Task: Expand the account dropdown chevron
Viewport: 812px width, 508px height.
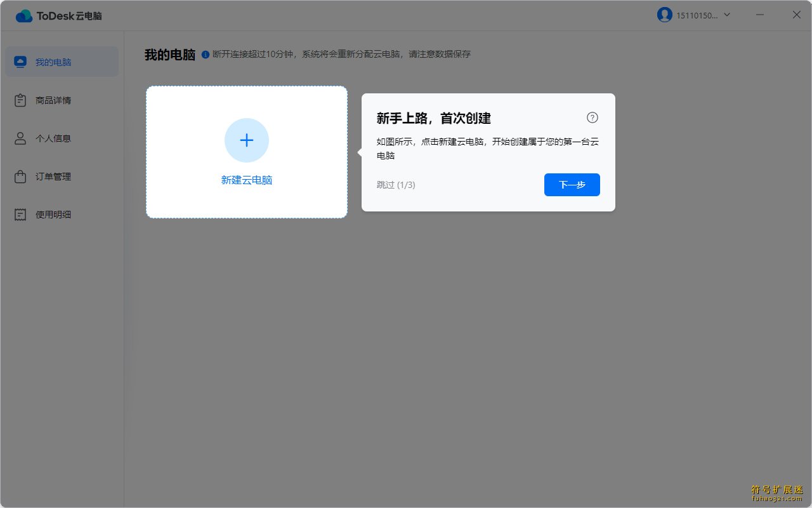Action: 727,15
